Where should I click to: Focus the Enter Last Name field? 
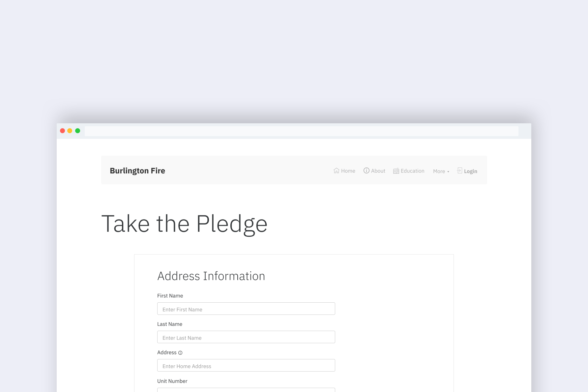(246, 337)
